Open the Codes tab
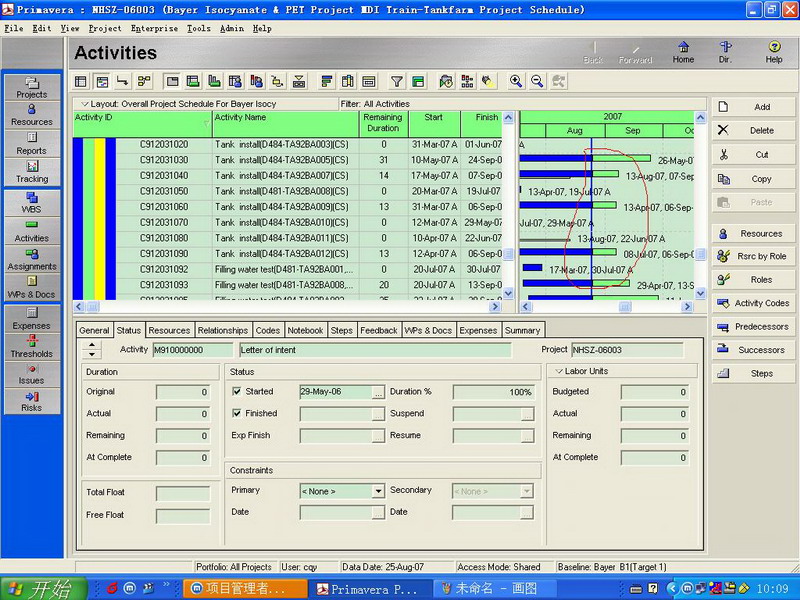800x600 pixels. 267,330
